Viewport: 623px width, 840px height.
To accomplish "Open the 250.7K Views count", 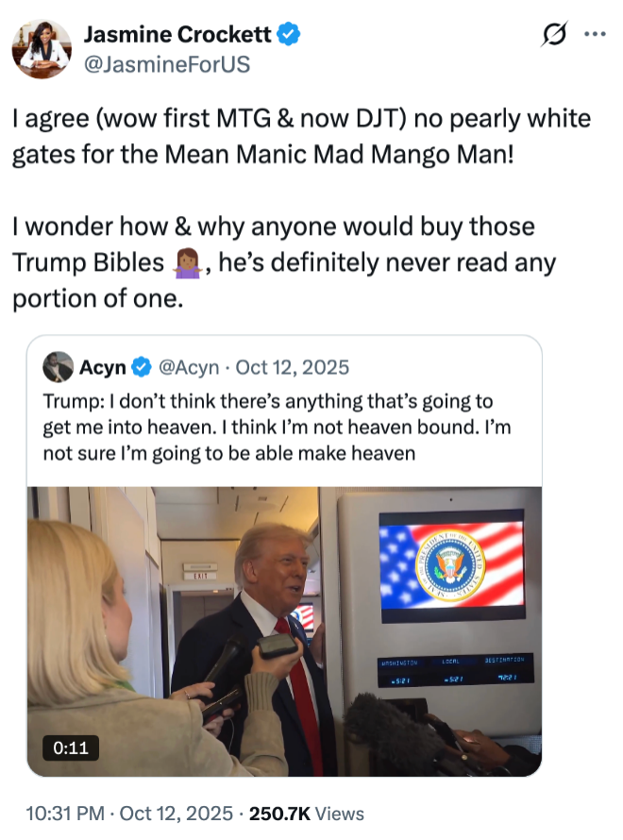I will (305, 814).
